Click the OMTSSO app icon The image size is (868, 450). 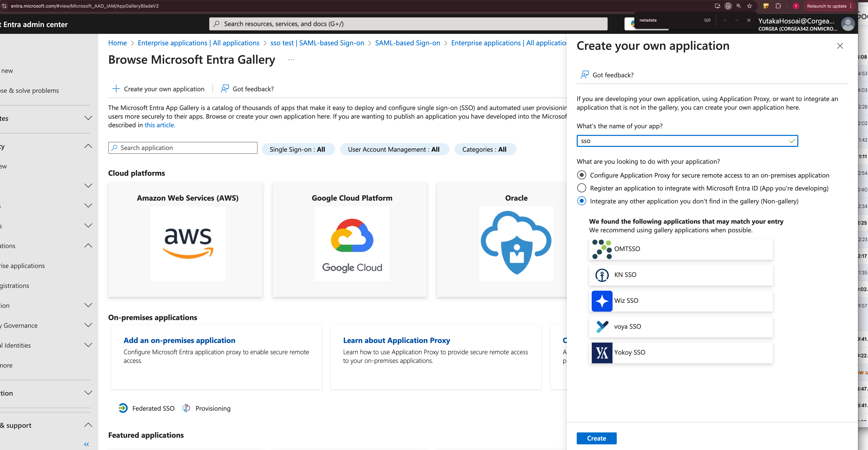click(x=602, y=249)
